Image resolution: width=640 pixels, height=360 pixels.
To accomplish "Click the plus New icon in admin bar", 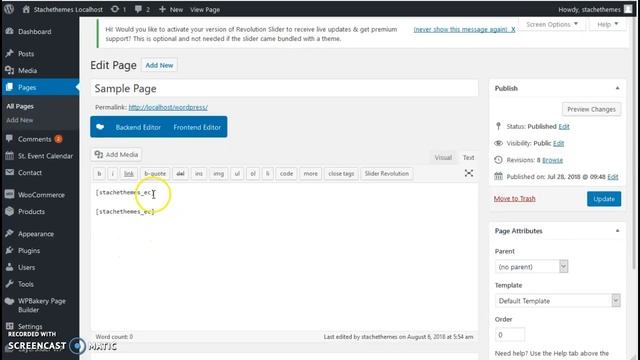I will [x=162, y=9].
